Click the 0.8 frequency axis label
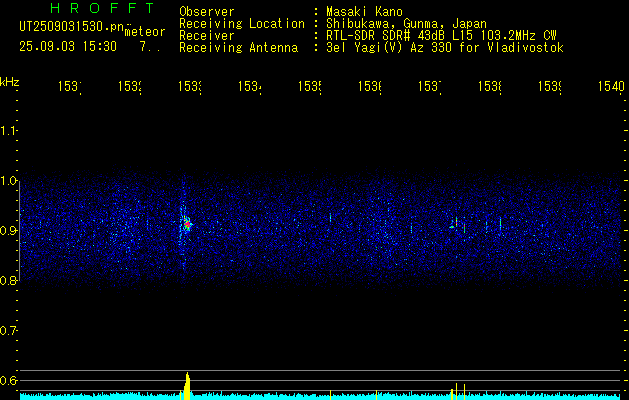The height and width of the screenshot is (400, 629). tap(9, 280)
